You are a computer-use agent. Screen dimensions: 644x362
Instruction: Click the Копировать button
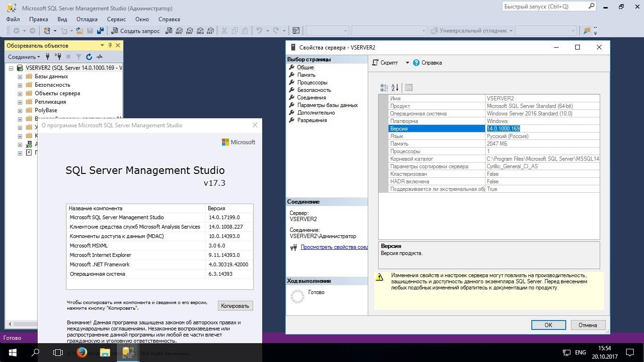(235, 306)
